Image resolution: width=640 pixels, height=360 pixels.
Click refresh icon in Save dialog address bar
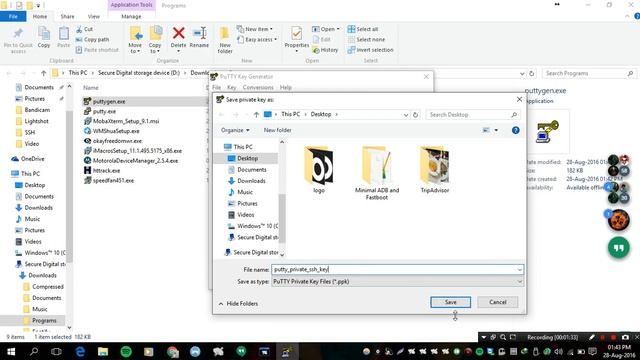click(x=416, y=115)
